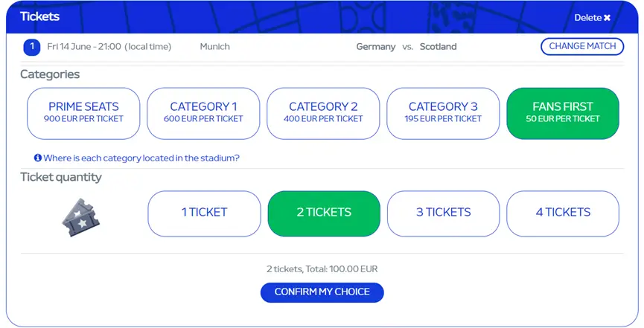Click the grey tickets icon

click(81, 217)
